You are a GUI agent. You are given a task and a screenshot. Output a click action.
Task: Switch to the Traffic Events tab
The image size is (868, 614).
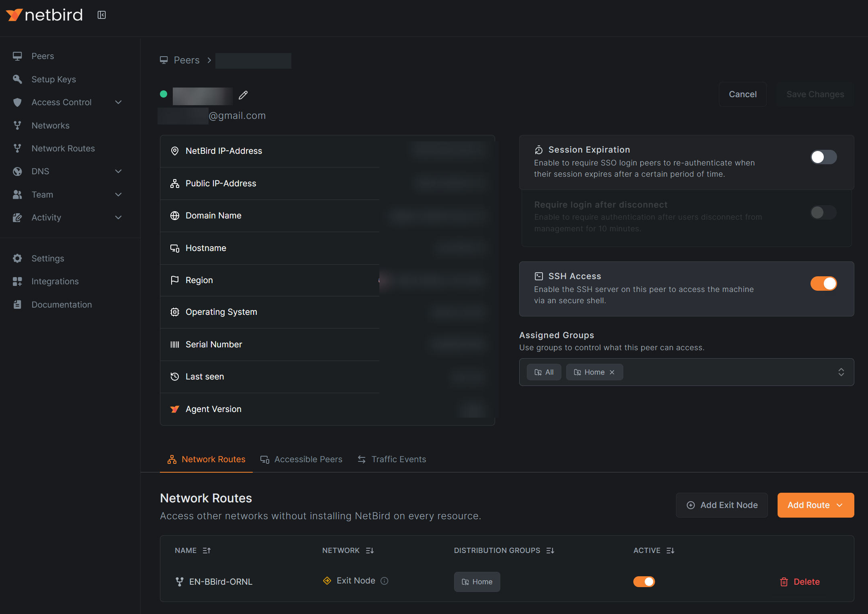pos(392,459)
